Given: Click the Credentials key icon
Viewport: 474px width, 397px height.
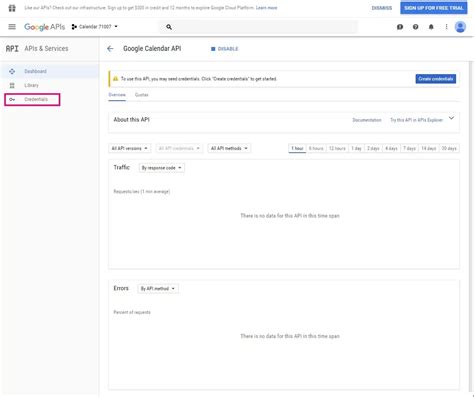Looking at the screenshot, I should (x=12, y=99).
